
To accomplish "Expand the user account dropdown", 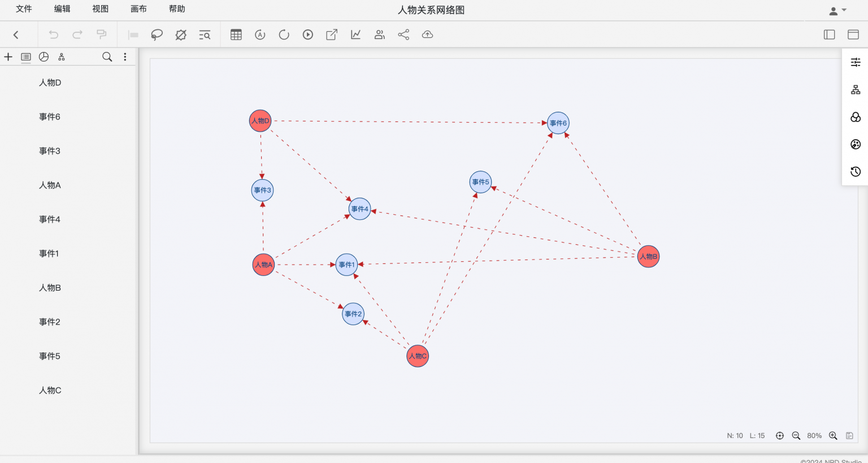I will pyautogui.click(x=837, y=10).
